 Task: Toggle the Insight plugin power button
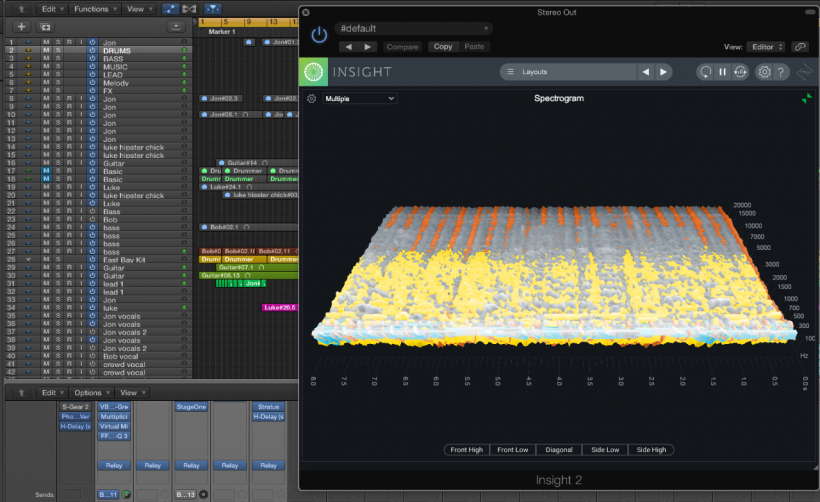(x=319, y=35)
